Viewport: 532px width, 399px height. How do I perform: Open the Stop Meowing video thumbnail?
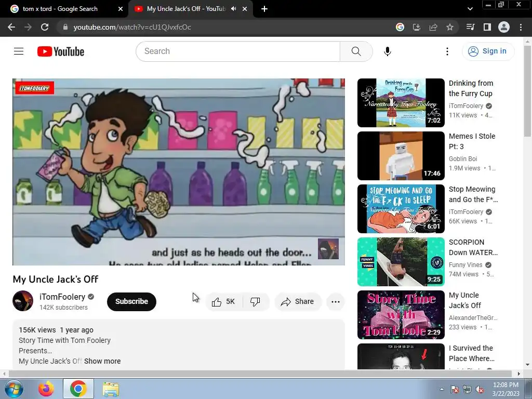tap(401, 209)
